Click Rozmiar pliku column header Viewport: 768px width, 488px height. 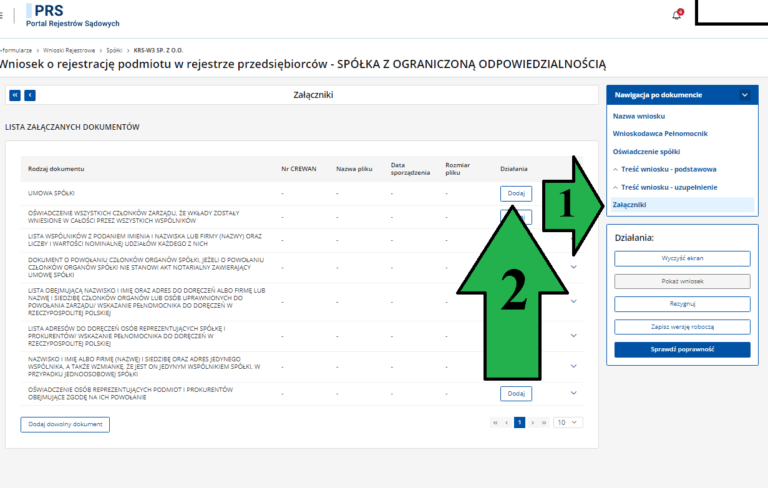[x=457, y=169]
